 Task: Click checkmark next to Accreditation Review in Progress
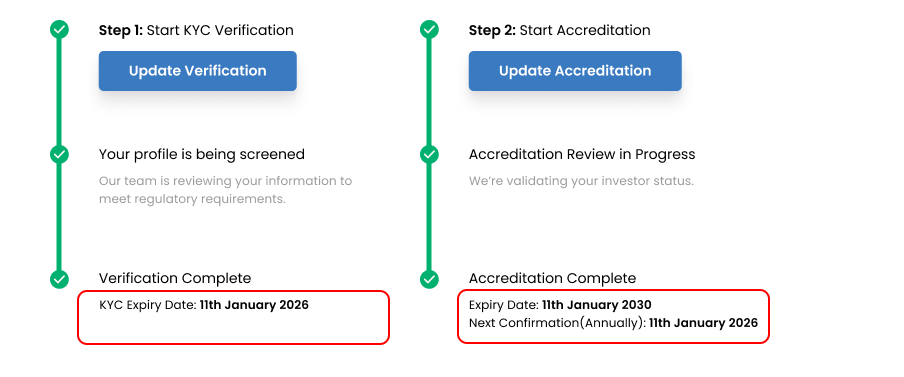tap(429, 154)
